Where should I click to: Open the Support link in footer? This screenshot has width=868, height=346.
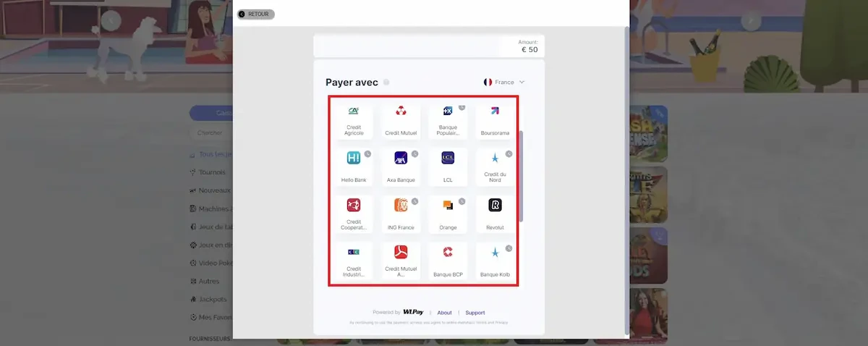[x=475, y=313]
